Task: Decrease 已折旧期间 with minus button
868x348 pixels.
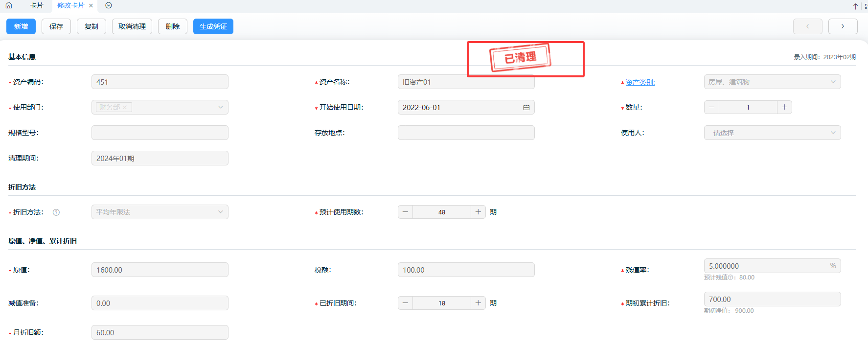Action: click(405, 303)
